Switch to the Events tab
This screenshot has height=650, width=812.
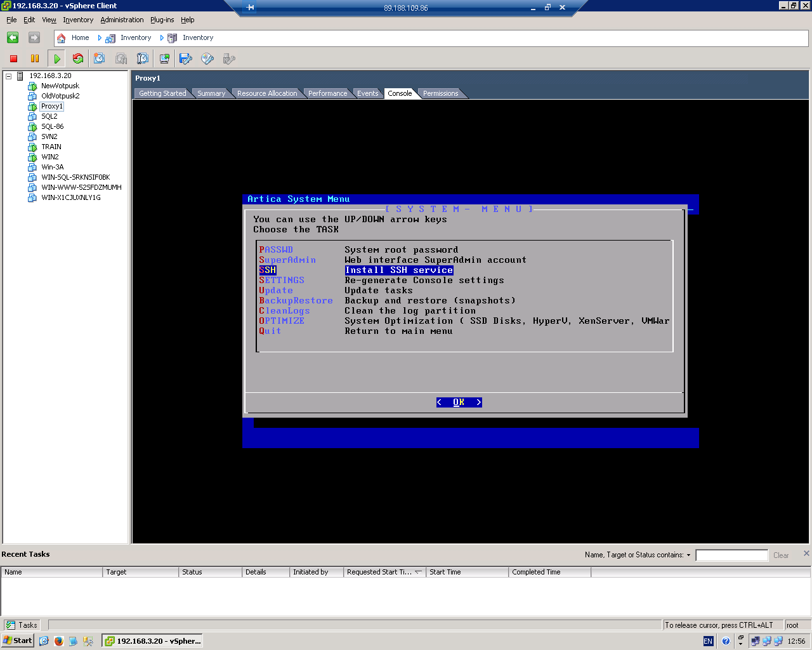368,93
